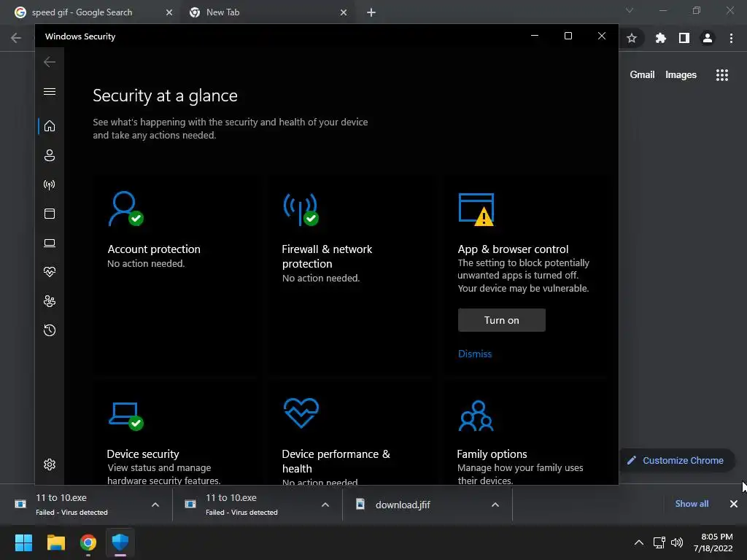Open the Family options heading
747x560 pixels.
pos(492,454)
